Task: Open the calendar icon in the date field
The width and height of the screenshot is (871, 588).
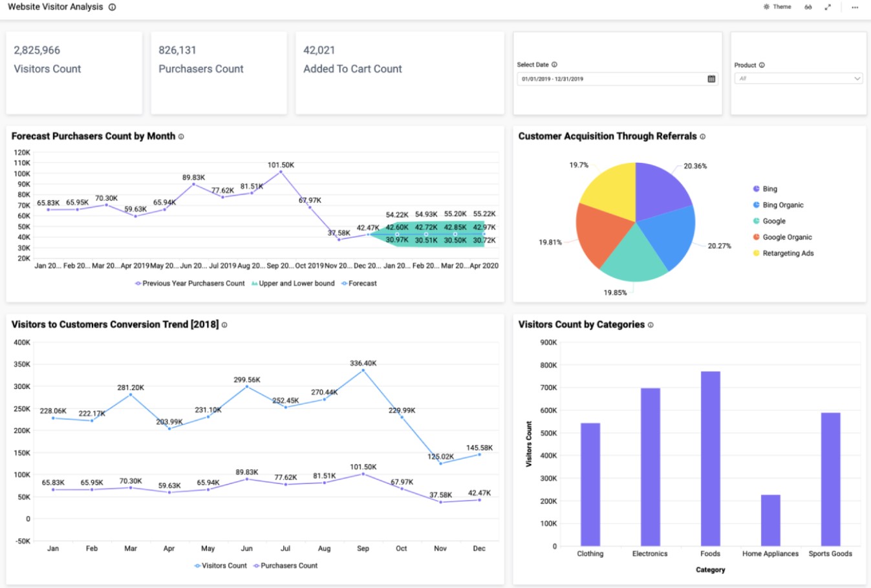Action: point(711,79)
